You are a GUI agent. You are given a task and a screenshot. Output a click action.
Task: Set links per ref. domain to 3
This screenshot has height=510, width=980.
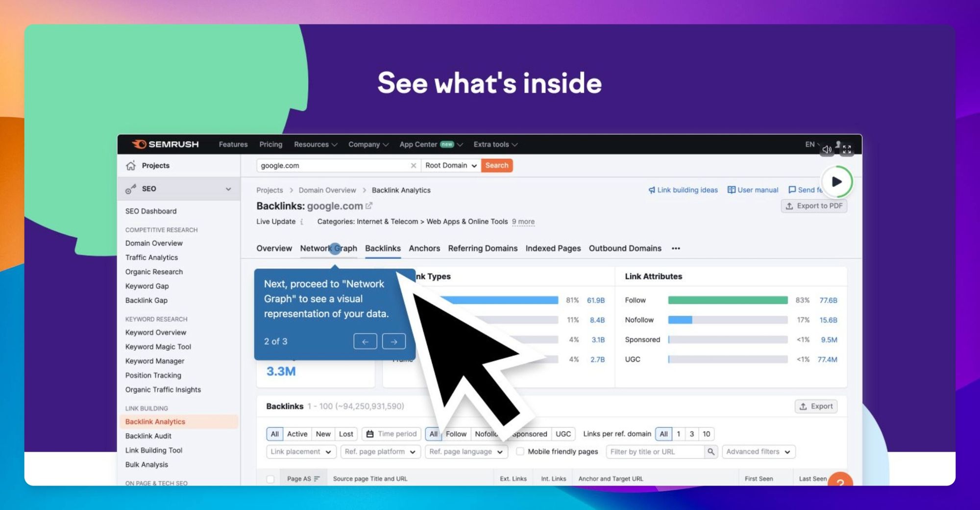(x=691, y=434)
